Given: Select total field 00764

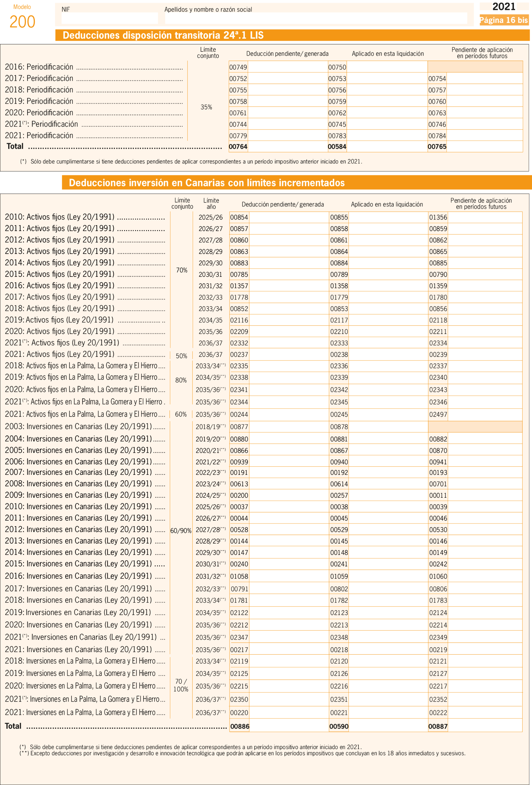Looking at the screenshot, I should tap(287, 146).
